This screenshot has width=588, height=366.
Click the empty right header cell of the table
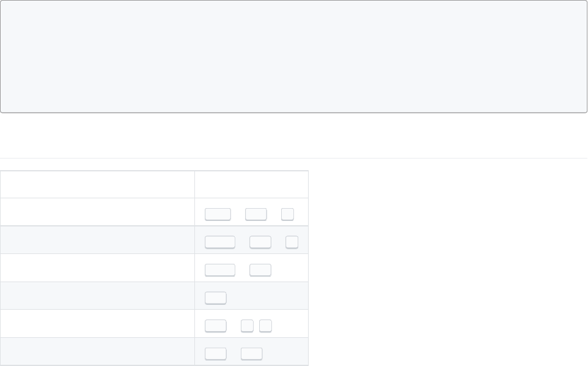(x=251, y=184)
